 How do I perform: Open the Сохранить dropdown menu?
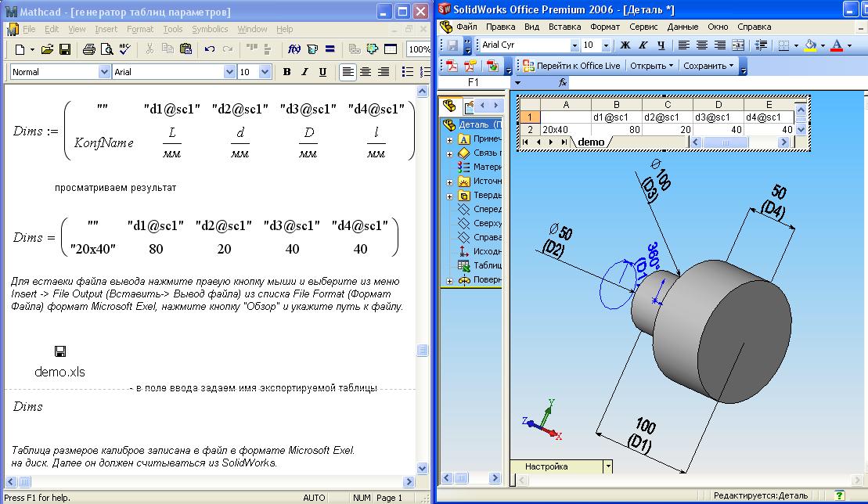click(x=708, y=66)
